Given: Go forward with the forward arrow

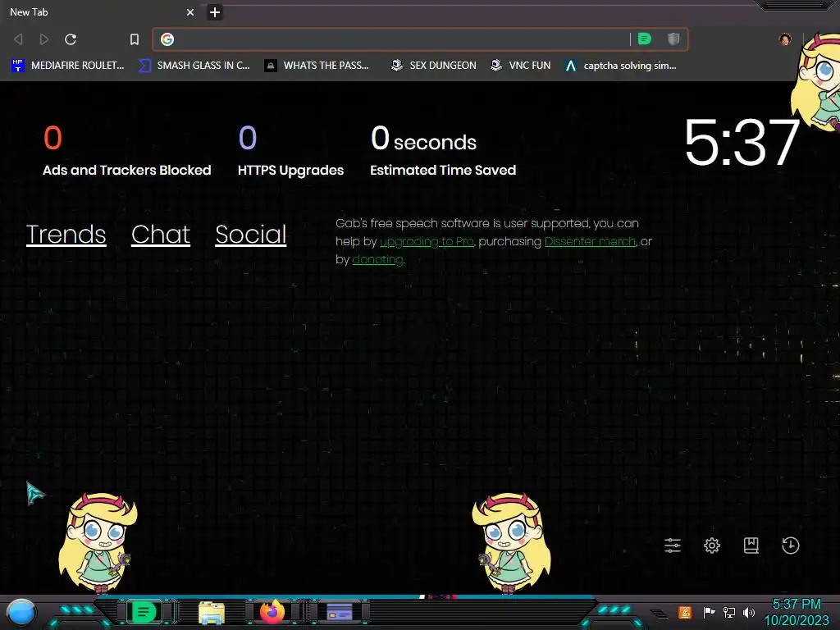Looking at the screenshot, I should [x=44, y=39].
